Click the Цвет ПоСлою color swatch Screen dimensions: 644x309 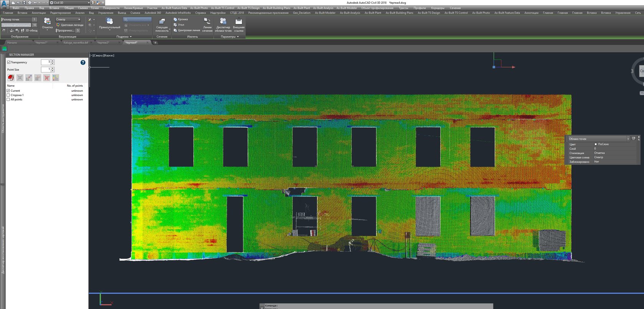[596, 144]
